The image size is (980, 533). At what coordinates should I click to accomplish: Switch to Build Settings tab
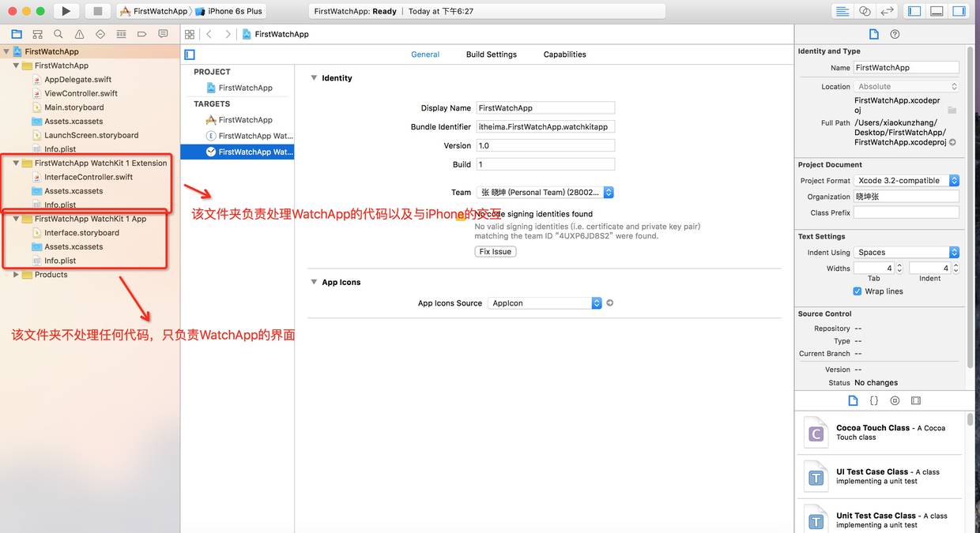point(492,54)
